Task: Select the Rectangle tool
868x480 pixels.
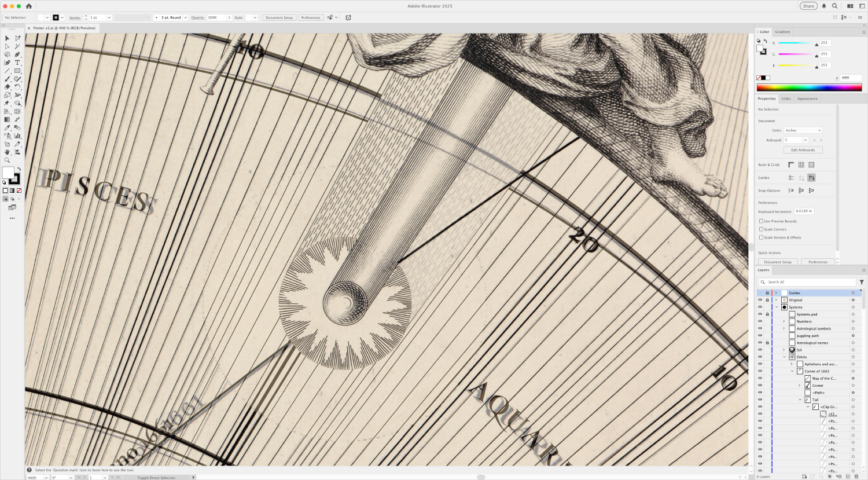Action: click(x=17, y=71)
